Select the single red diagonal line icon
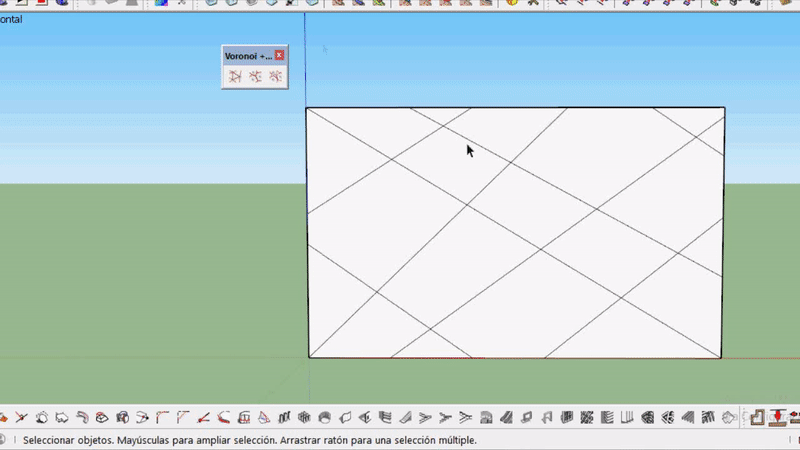Screen dimensions: 800x450 [204, 418]
